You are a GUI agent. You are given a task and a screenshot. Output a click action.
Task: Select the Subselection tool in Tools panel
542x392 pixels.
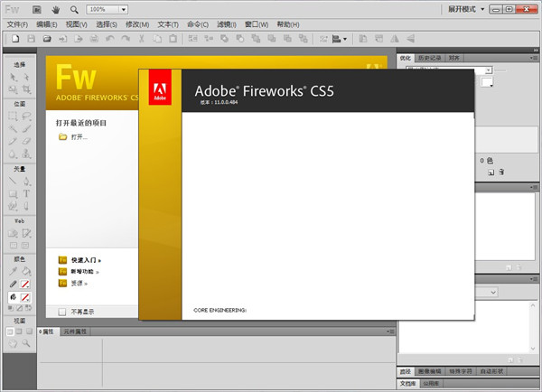pyautogui.click(x=26, y=77)
